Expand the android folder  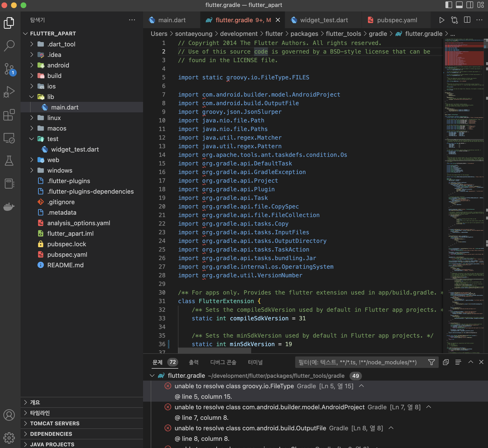point(32,65)
